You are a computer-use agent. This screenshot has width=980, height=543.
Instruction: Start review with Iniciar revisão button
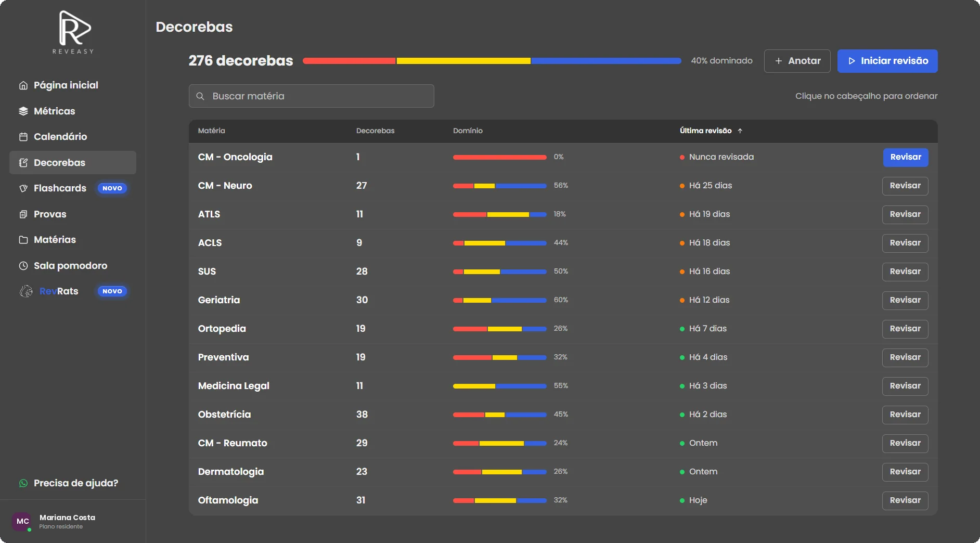tap(887, 61)
